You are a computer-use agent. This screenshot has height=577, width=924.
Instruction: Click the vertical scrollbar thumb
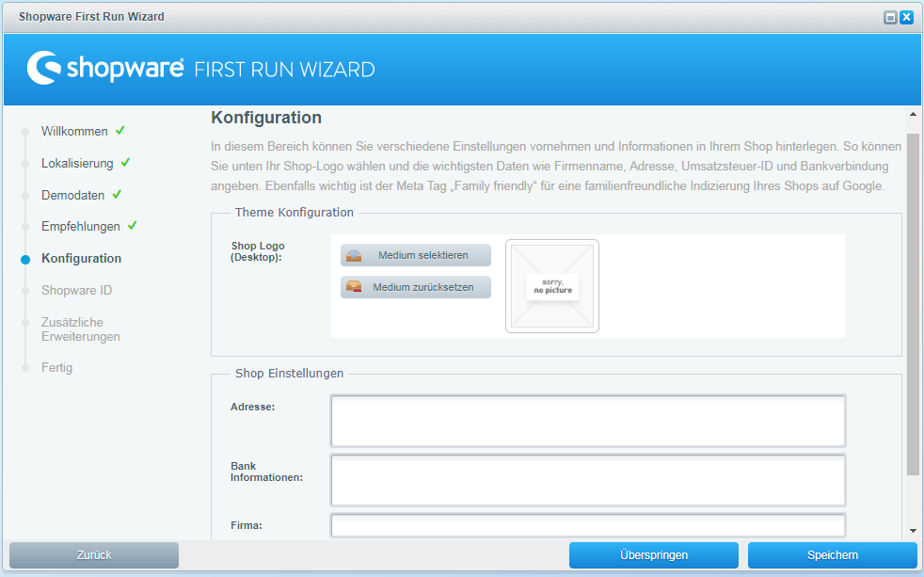click(x=913, y=303)
